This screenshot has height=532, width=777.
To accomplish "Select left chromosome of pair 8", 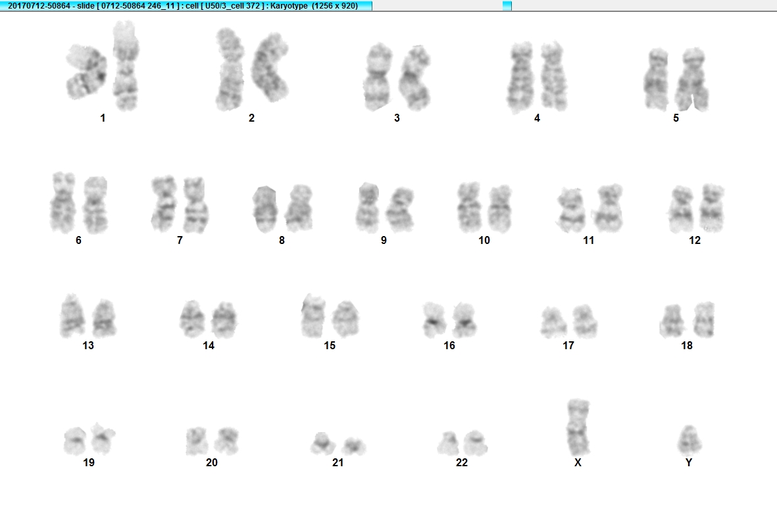I will [265, 209].
